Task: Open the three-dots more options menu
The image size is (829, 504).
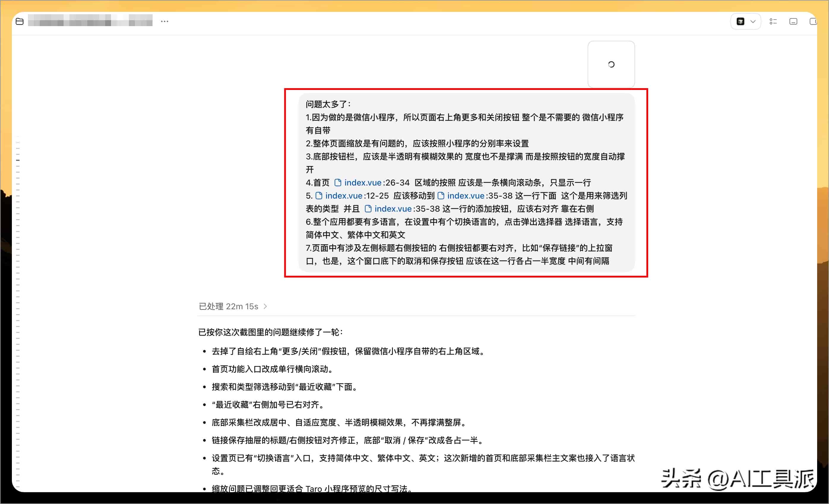Action: (164, 21)
